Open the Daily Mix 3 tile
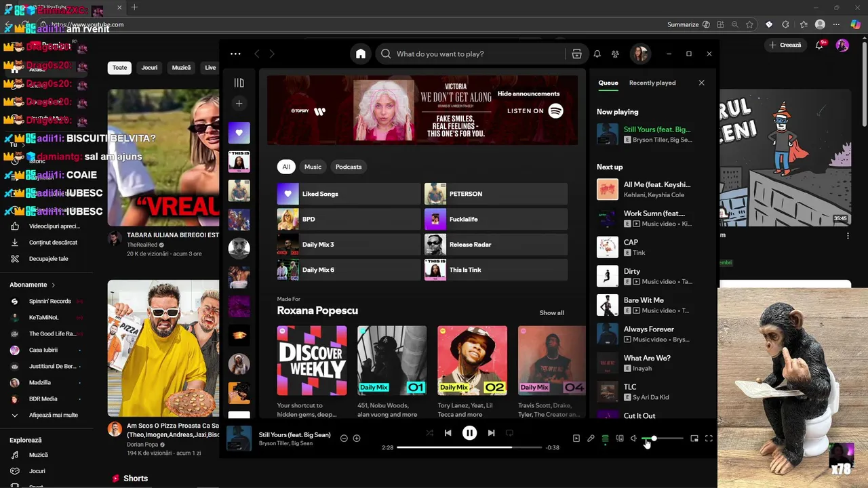The image size is (868, 488). 349,245
